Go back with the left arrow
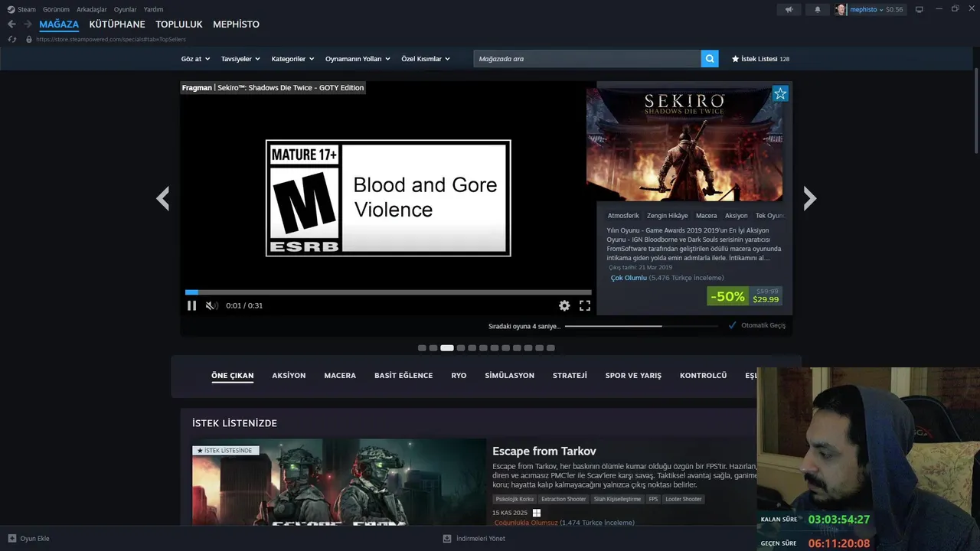 (x=11, y=24)
